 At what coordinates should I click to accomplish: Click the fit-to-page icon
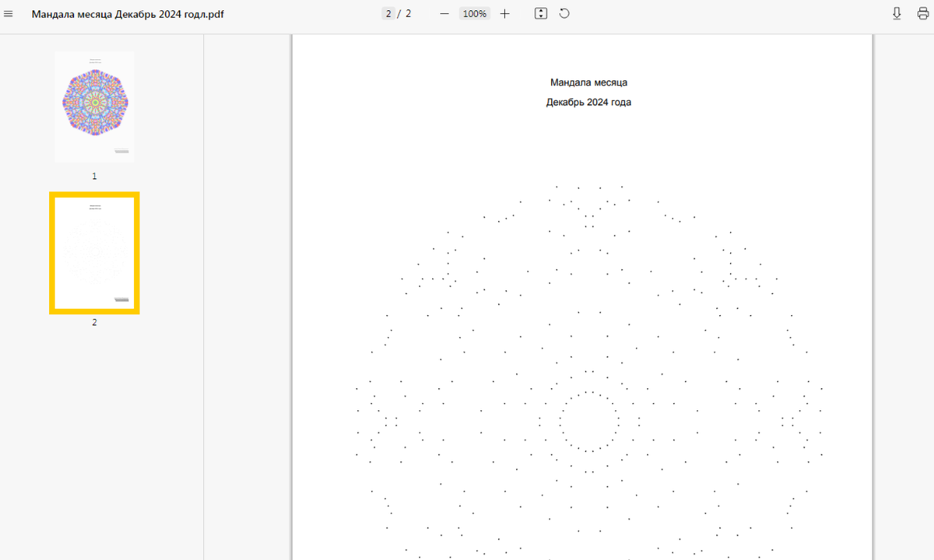click(541, 14)
